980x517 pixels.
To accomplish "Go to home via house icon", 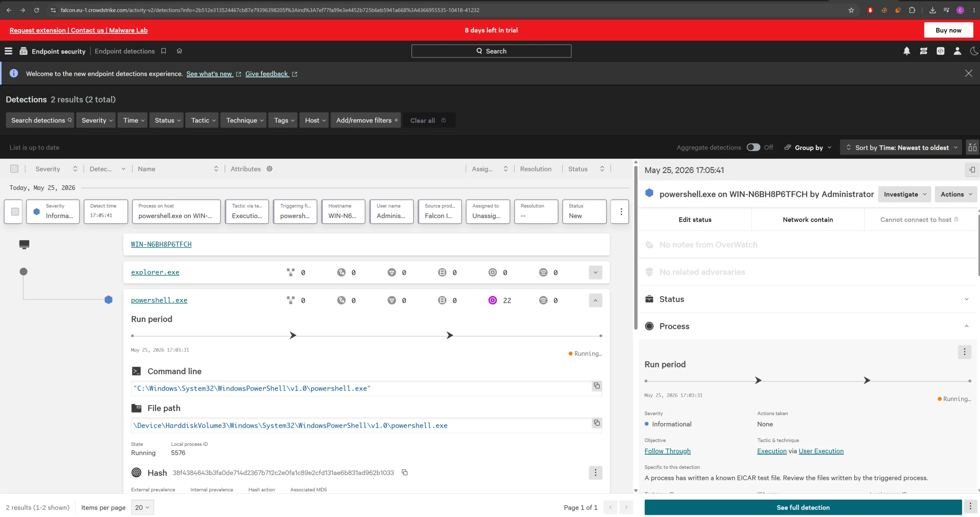I will 179,51.
